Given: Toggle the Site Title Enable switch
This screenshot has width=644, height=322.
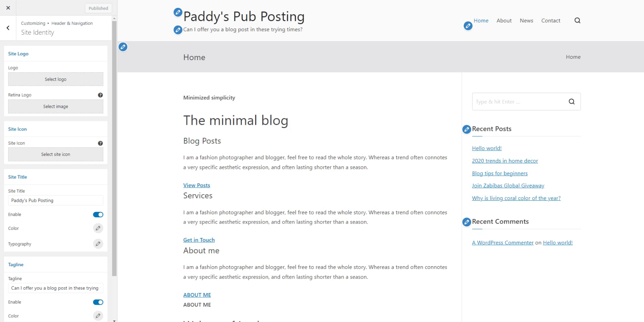Looking at the screenshot, I should [98, 215].
